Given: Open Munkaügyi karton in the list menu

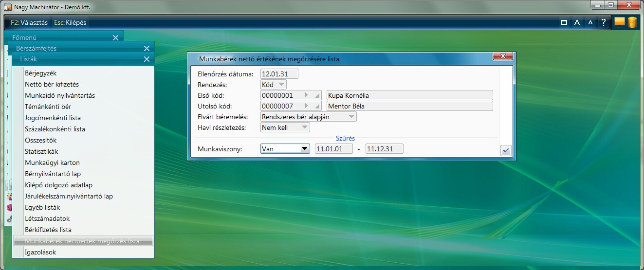Looking at the screenshot, I should pos(52,162).
